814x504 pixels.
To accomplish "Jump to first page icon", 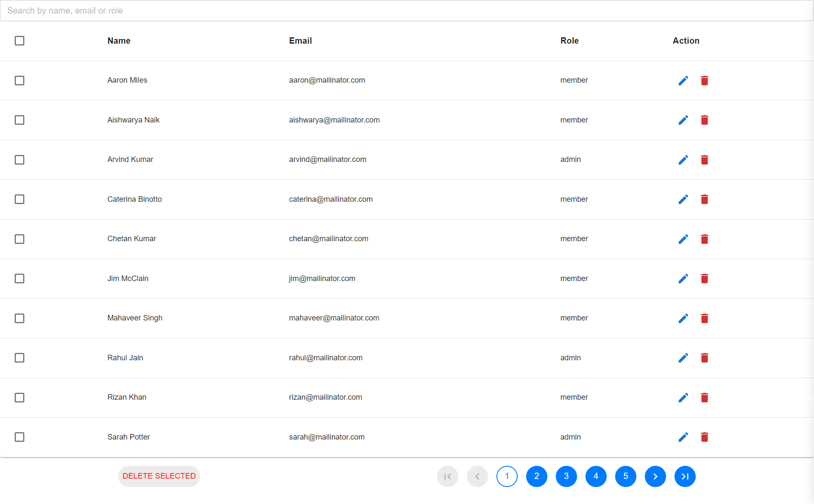I will (447, 476).
